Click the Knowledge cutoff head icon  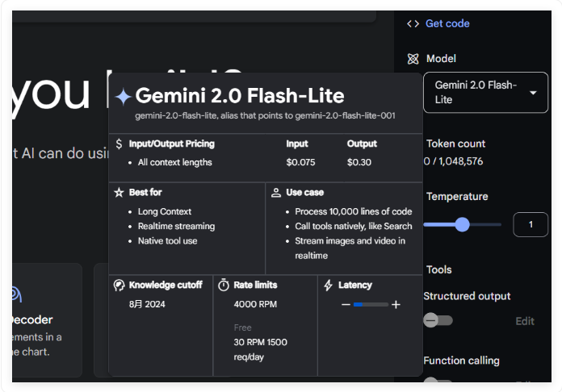pyautogui.click(x=119, y=286)
